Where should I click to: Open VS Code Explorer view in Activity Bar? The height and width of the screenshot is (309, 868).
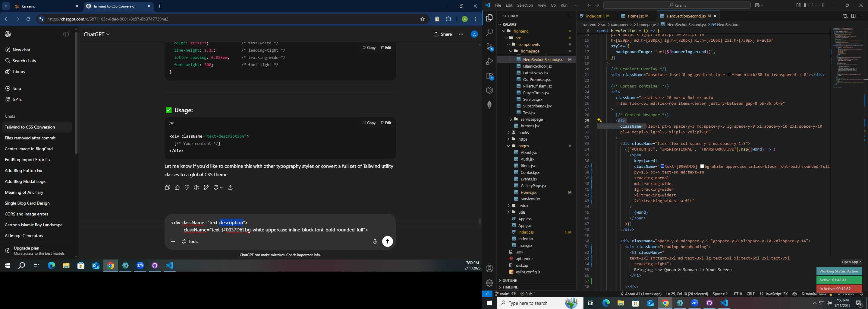click(x=489, y=18)
